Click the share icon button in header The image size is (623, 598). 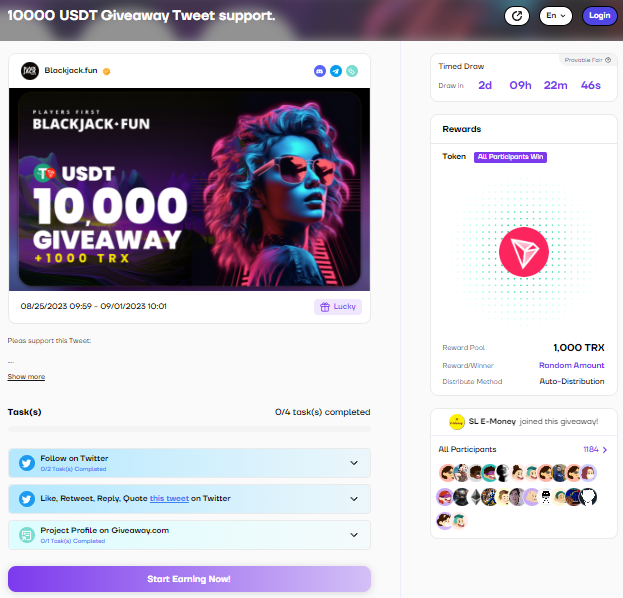point(517,16)
